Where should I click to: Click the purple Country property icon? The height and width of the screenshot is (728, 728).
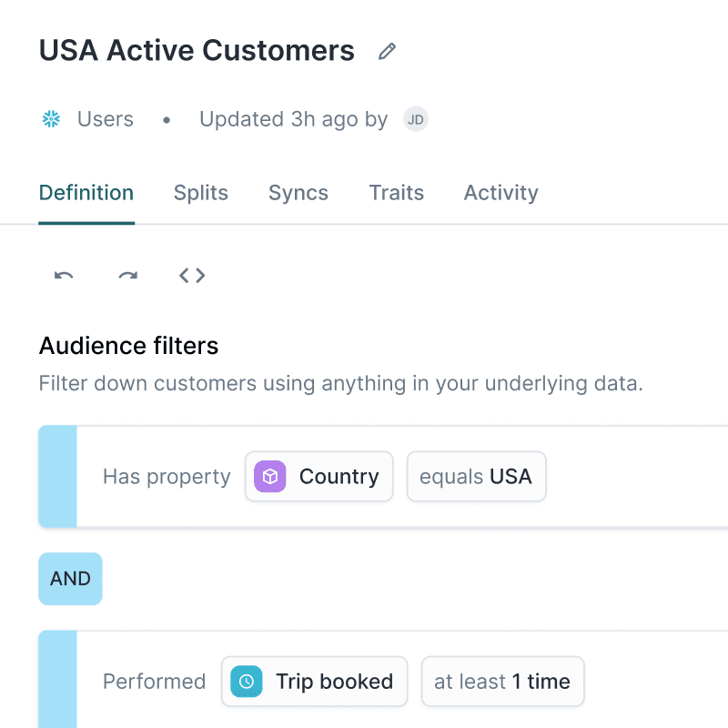click(x=269, y=476)
